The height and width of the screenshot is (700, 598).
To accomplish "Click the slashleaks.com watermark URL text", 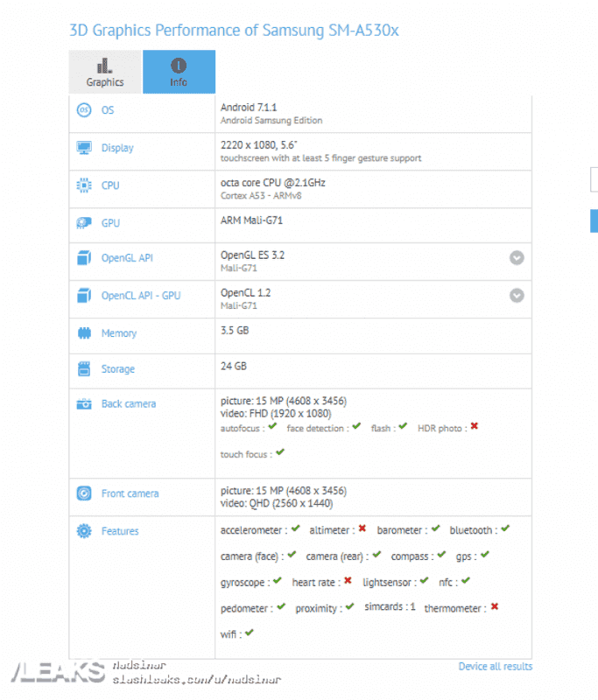I will coord(196,680).
